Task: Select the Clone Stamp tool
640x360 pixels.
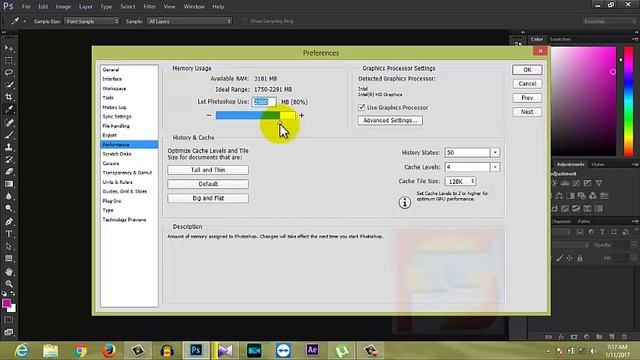Action: 9,147
